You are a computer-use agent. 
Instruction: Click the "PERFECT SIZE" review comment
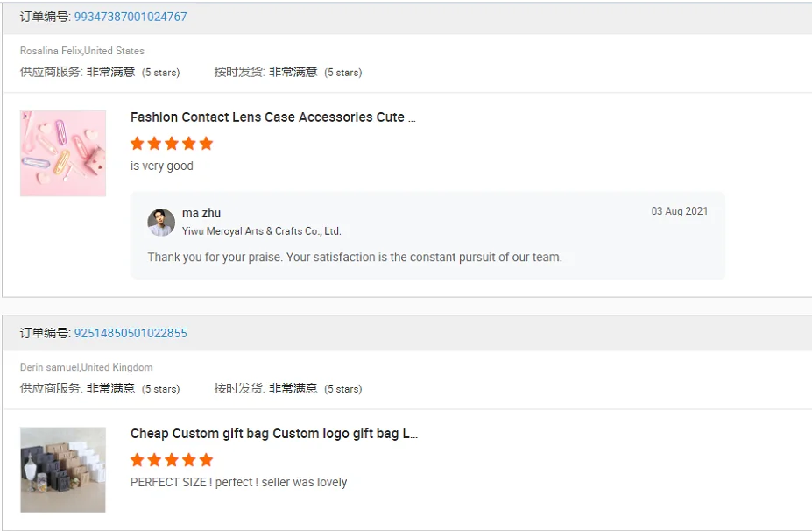pos(238,482)
